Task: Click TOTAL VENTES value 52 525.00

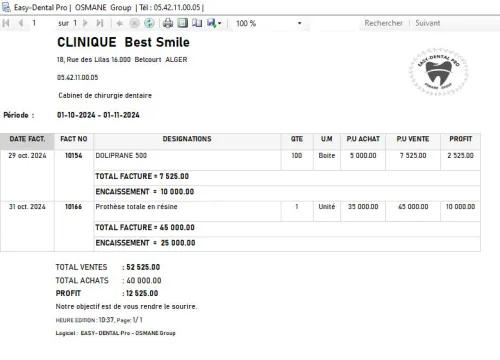Action: tap(143, 267)
